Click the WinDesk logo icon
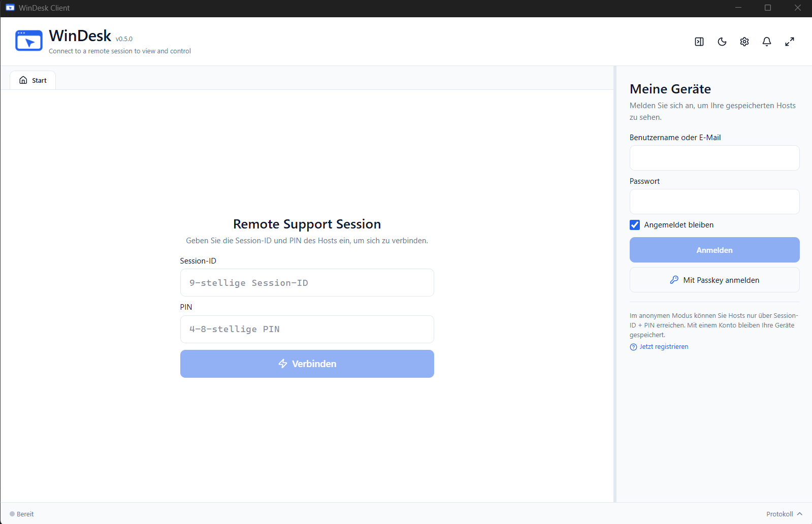The image size is (812, 524). tap(29, 41)
